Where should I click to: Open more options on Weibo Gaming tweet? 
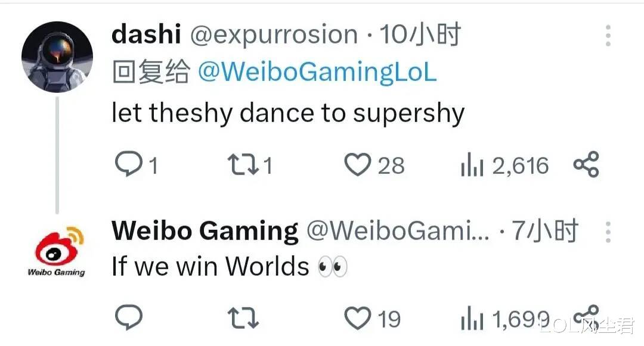pyautogui.click(x=608, y=232)
